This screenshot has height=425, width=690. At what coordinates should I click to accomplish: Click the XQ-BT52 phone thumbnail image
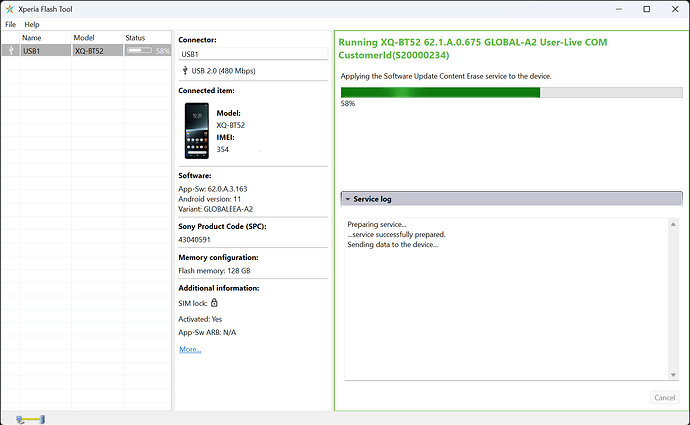pos(197,131)
